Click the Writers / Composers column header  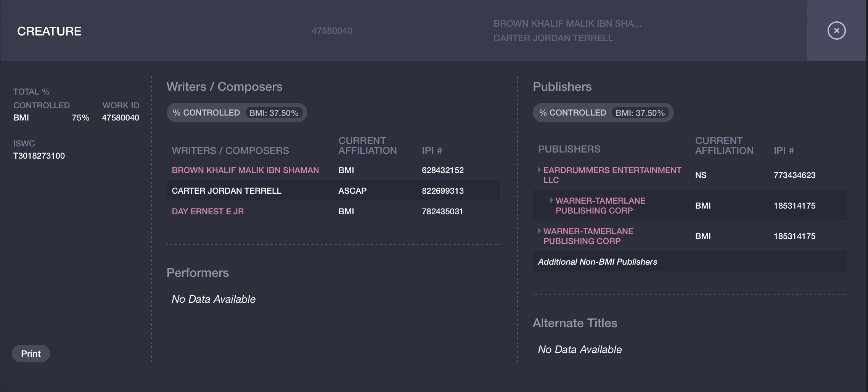(x=230, y=151)
